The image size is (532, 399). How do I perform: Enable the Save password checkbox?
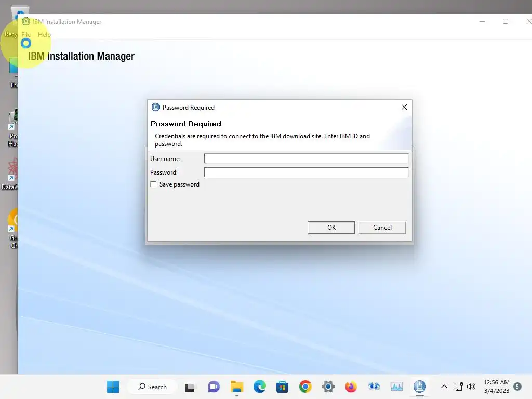pyautogui.click(x=153, y=184)
